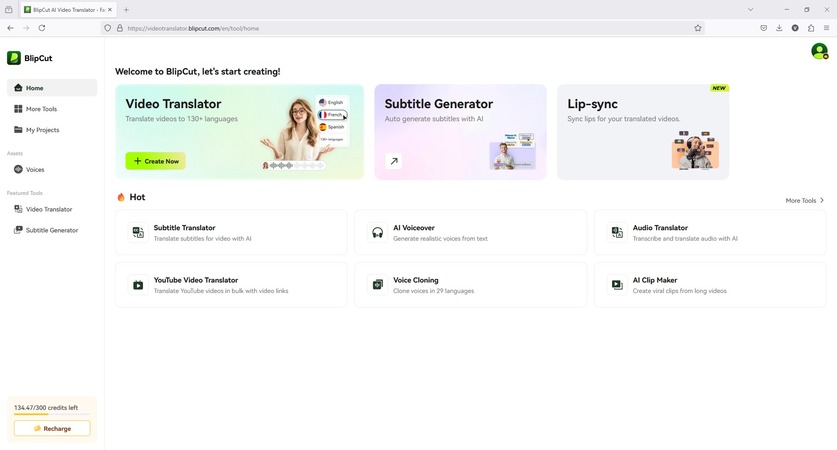Click the site lock padlock icon

point(120,28)
